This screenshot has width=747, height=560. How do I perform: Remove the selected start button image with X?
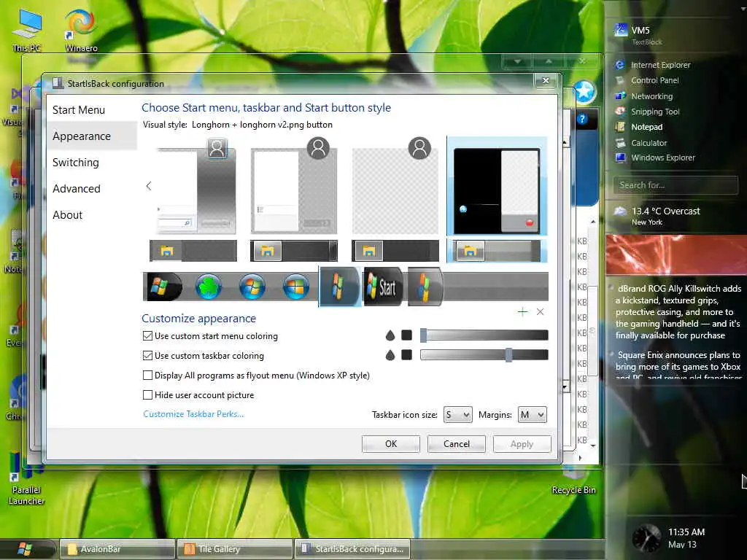pyautogui.click(x=540, y=312)
